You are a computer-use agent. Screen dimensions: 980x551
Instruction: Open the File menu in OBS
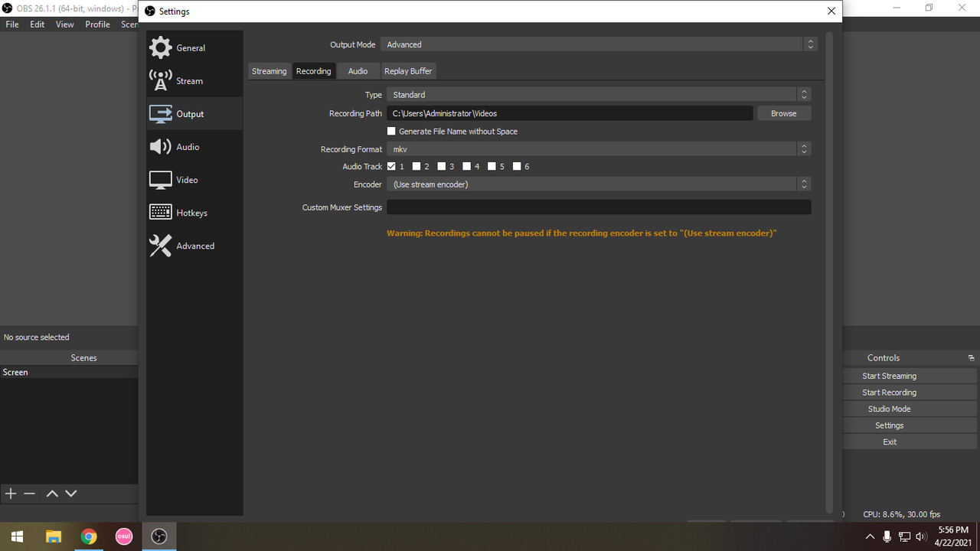coord(12,24)
